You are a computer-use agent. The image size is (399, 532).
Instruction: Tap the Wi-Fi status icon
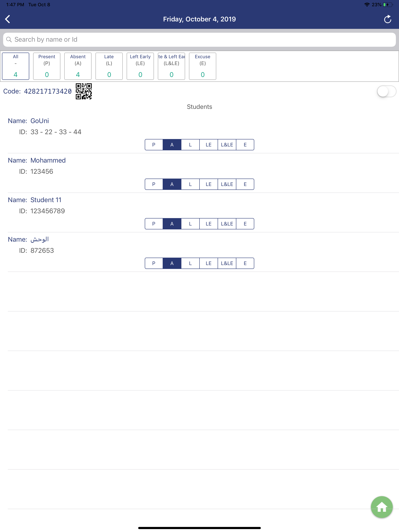click(x=367, y=4)
